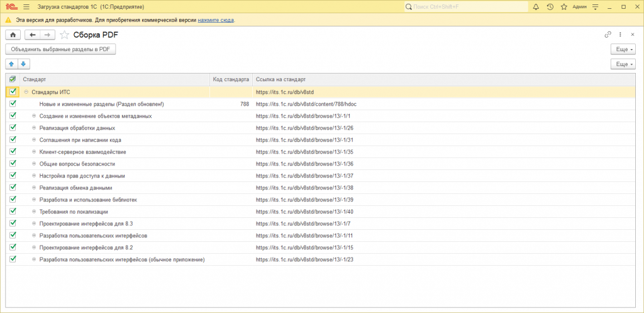The image size is (644, 313).
Task: Click the 1C logo icon
Action: (x=11, y=7)
